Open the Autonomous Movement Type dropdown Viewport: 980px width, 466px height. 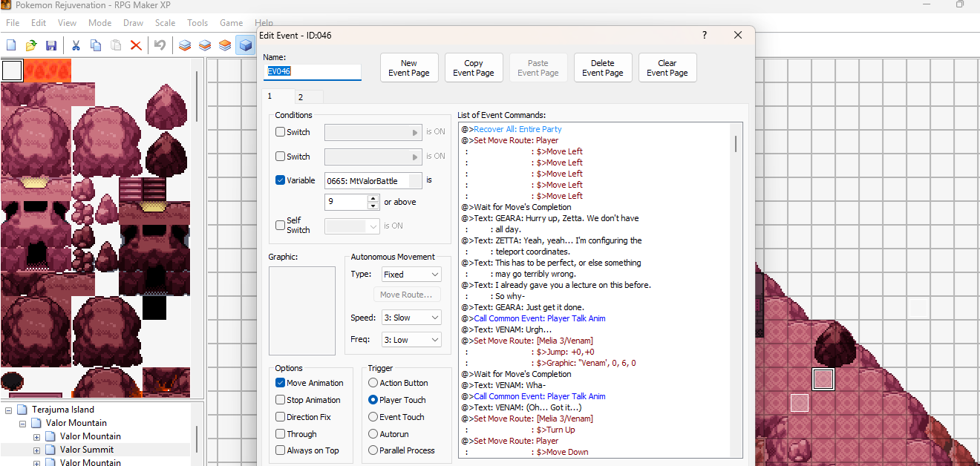(x=411, y=275)
